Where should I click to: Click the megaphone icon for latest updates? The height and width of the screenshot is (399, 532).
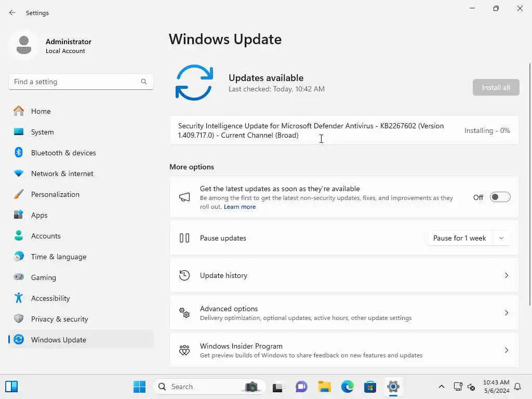pyautogui.click(x=184, y=197)
